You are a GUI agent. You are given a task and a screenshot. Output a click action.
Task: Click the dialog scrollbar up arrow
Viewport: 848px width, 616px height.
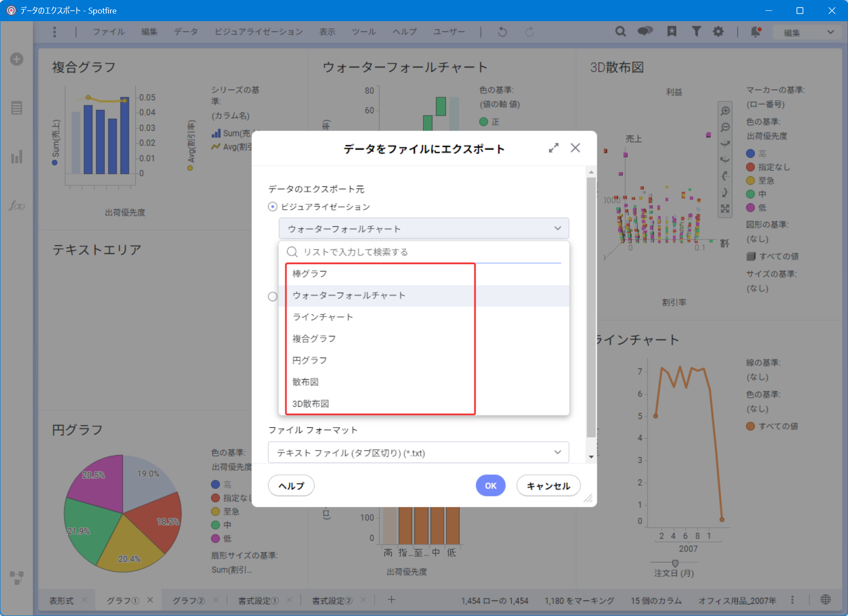[591, 172]
